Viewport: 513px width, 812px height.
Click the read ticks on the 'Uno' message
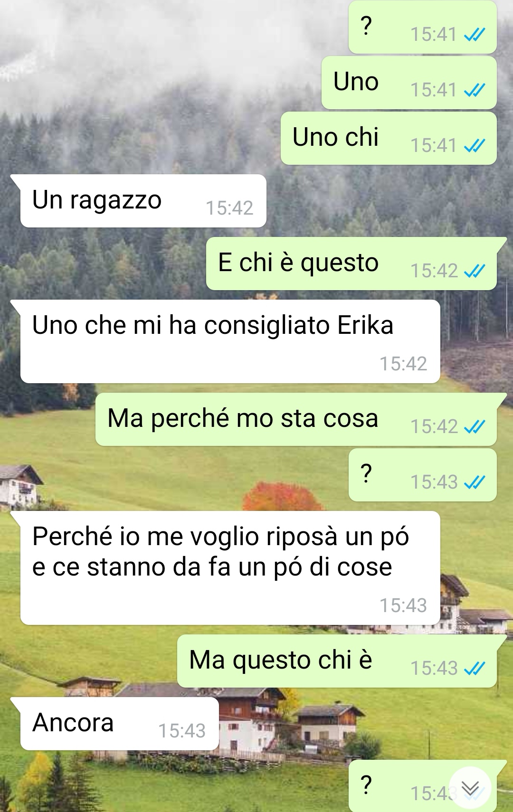[475, 90]
